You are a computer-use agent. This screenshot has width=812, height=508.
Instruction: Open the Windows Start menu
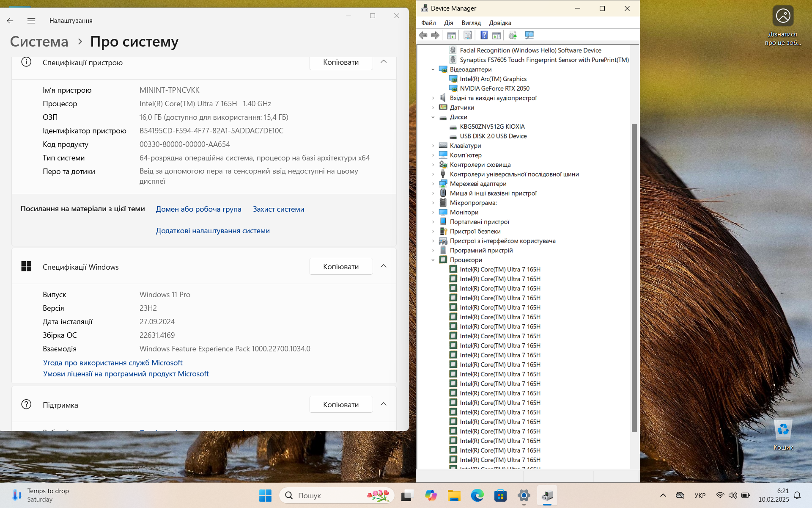point(265,495)
